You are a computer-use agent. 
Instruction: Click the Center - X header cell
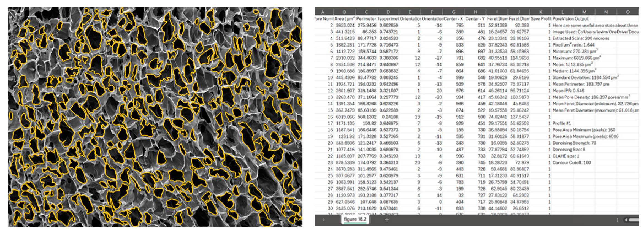pos(453,19)
